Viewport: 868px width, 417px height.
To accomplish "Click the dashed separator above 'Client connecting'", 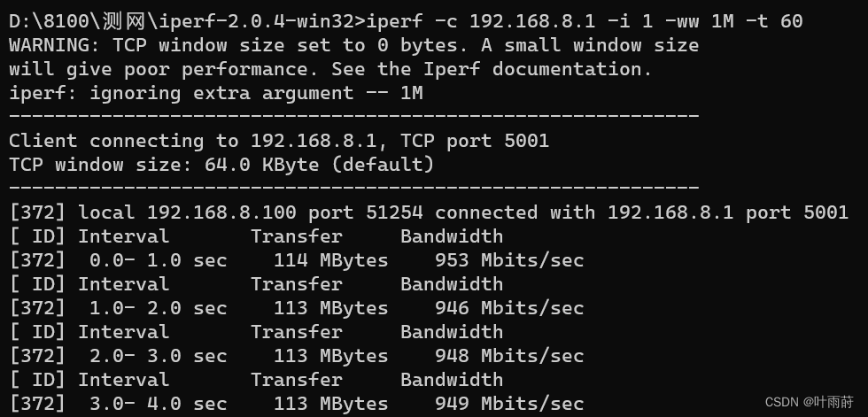I will 353,116.
